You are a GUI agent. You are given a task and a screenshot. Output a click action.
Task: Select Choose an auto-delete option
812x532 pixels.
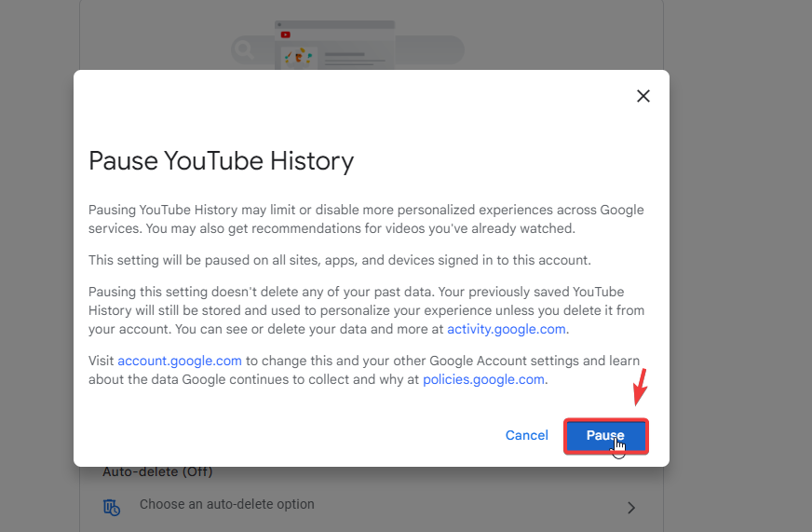(x=227, y=505)
